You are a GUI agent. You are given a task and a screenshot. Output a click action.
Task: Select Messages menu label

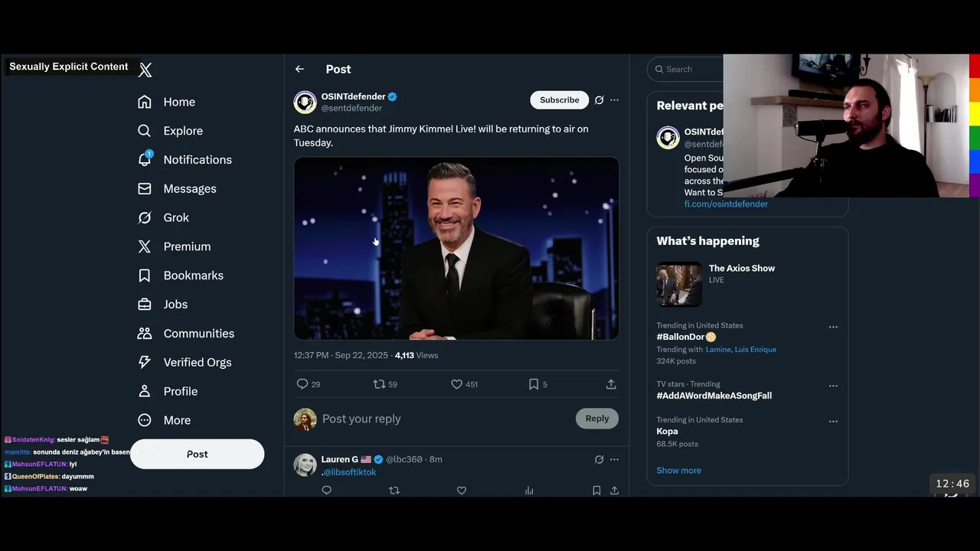[x=190, y=189]
